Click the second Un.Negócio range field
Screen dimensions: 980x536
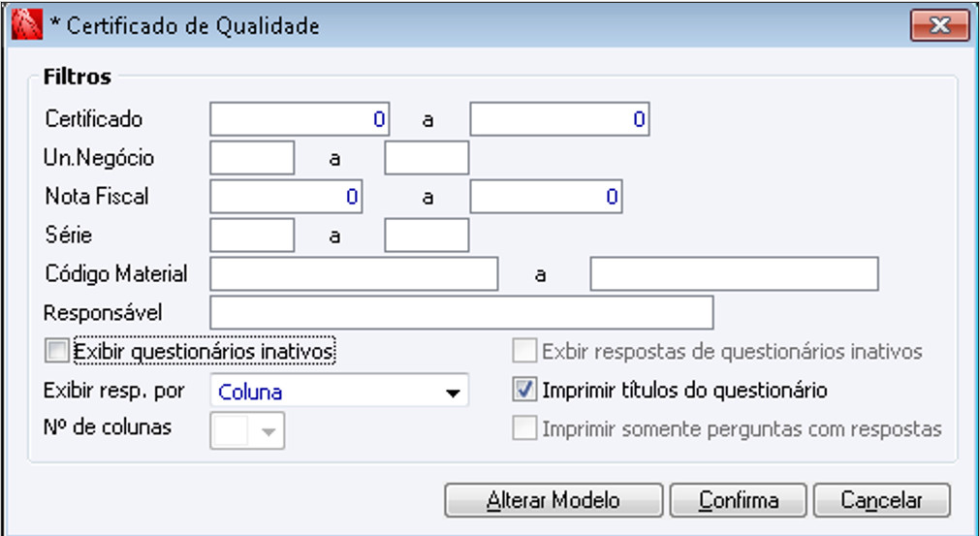click(427, 158)
